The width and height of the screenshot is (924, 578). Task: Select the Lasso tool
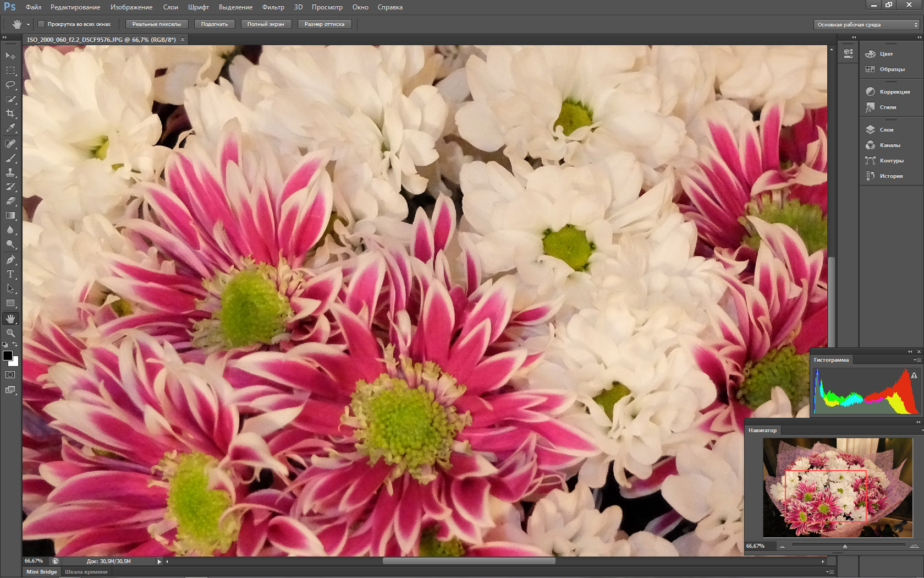coord(10,85)
